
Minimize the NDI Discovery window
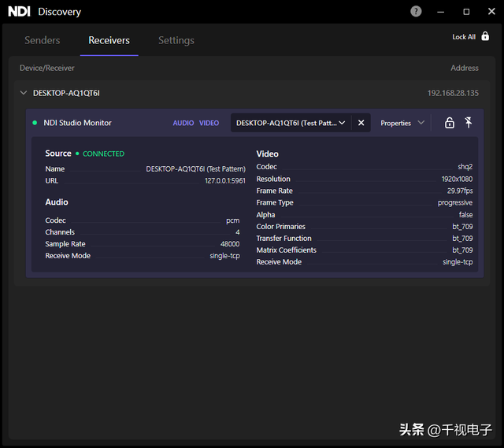click(441, 12)
